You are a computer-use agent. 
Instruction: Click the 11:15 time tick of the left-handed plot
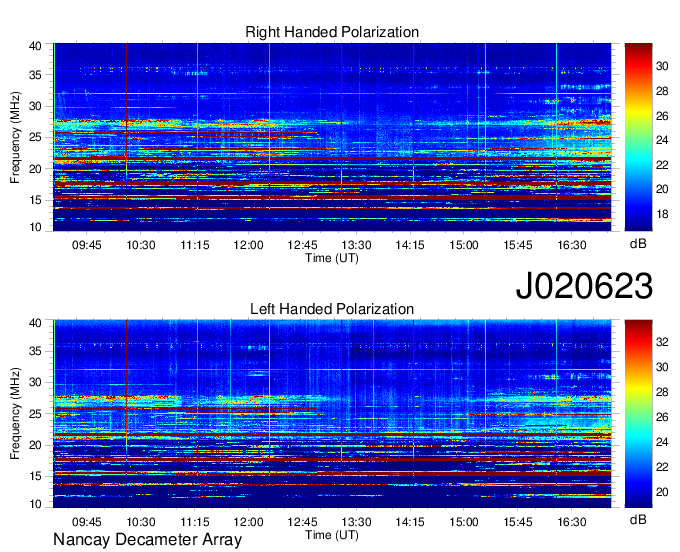195,522
